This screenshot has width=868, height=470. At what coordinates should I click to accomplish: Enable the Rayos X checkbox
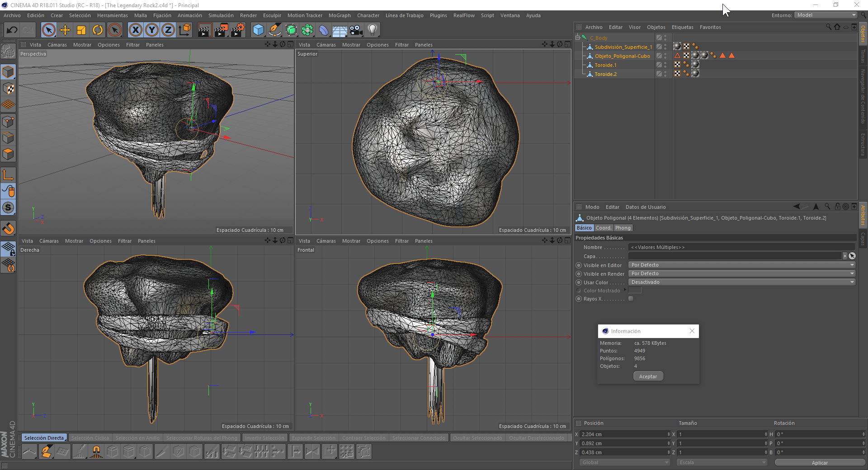(631, 299)
